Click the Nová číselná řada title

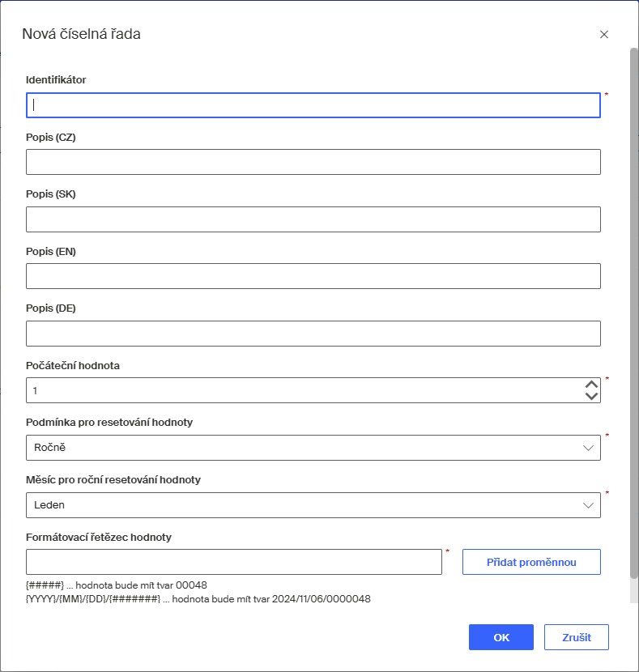81,34
